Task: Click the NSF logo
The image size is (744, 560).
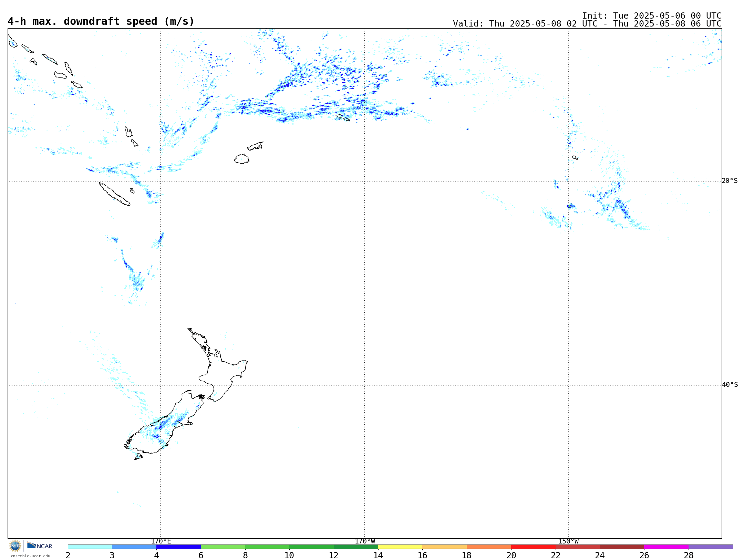Action: pos(15,546)
